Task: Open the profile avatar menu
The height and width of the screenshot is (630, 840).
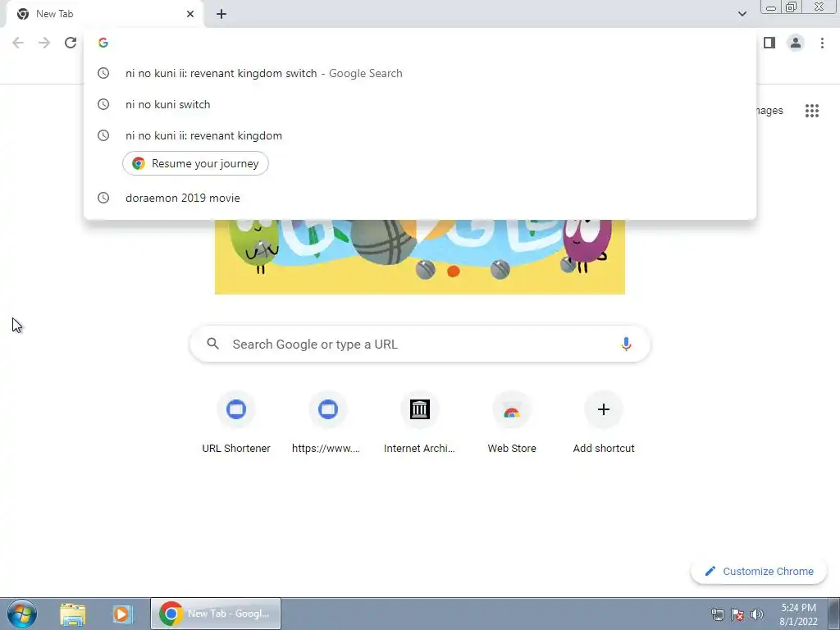Action: point(796,43)
